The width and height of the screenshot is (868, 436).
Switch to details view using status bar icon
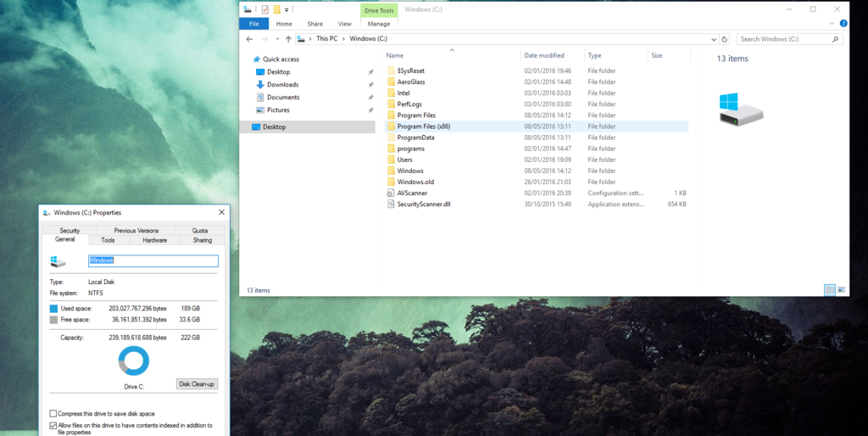click(x=830, y=290)
